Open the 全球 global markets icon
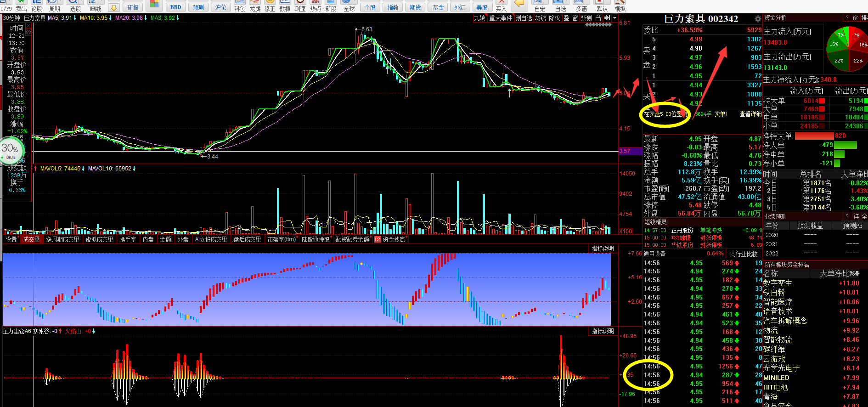 [x=349, y=6]
